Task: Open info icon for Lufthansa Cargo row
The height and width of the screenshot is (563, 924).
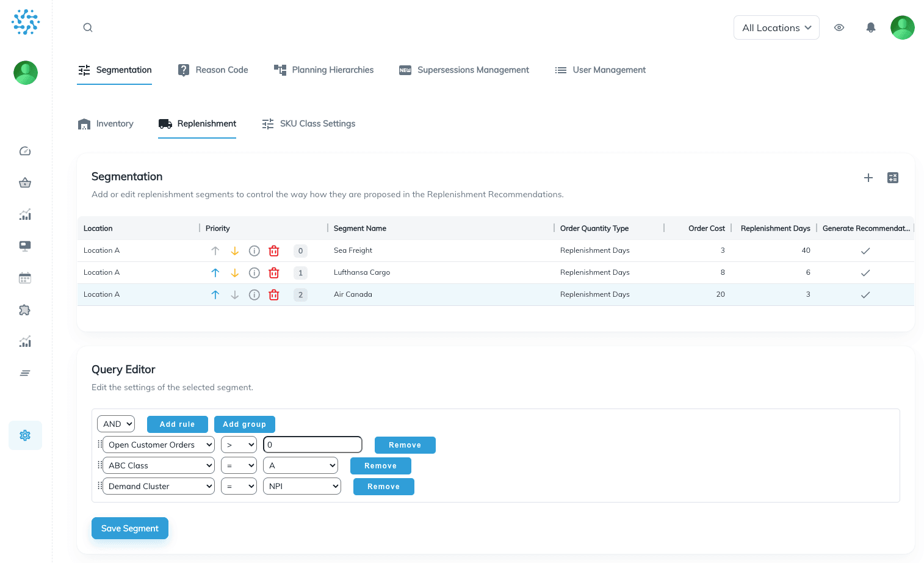Action: (254, 272)
